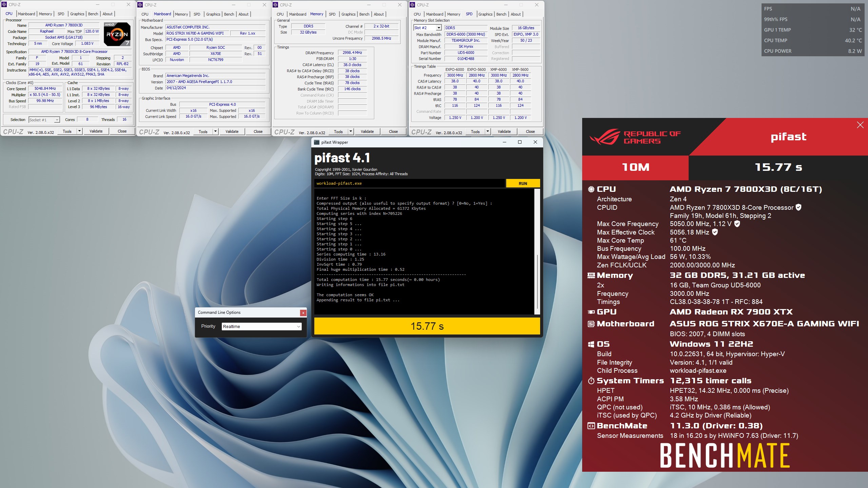Switch to Mainboard tab in the first CPU-Z window

tap(26, 14)
